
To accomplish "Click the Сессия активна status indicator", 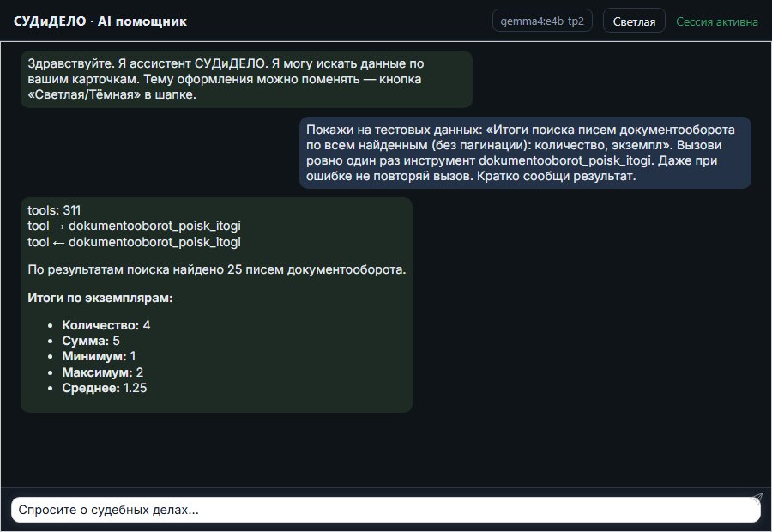I will click(716, 21).
